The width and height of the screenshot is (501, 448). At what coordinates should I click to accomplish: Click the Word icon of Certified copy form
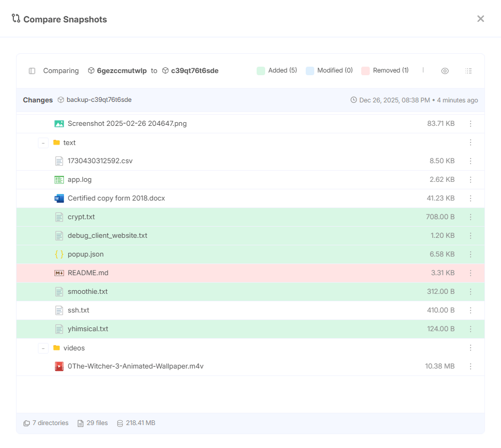(59, 198)
